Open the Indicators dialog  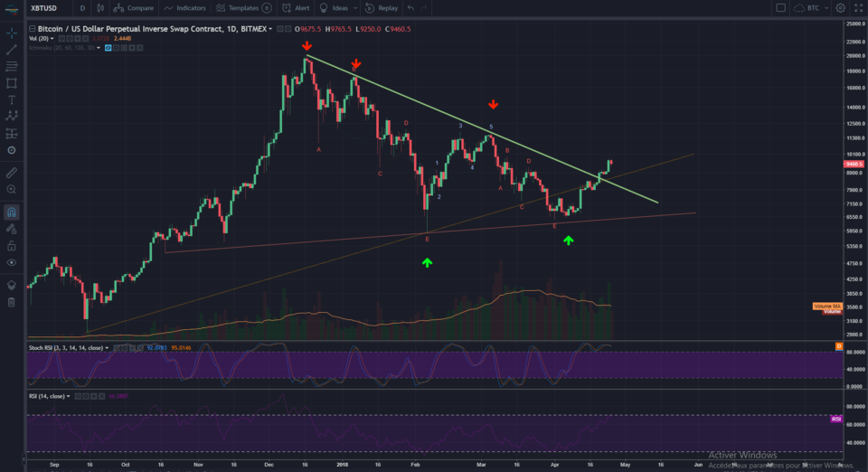pos(184,8)
